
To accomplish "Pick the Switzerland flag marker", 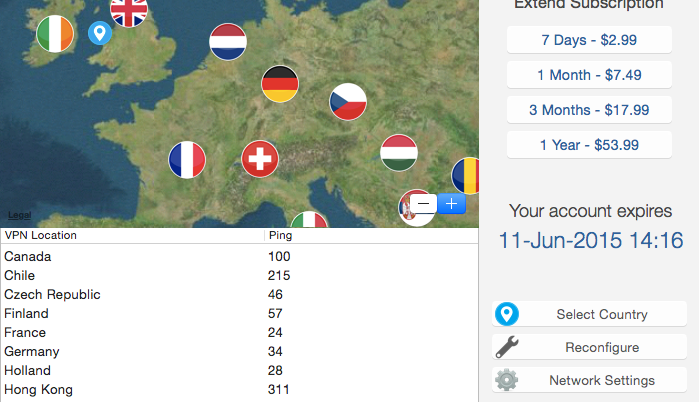I will [x=260, y=158].
